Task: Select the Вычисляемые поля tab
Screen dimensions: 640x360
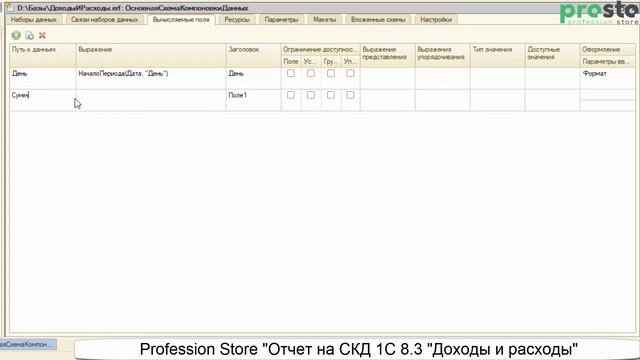Action: (x=181, y=20)
